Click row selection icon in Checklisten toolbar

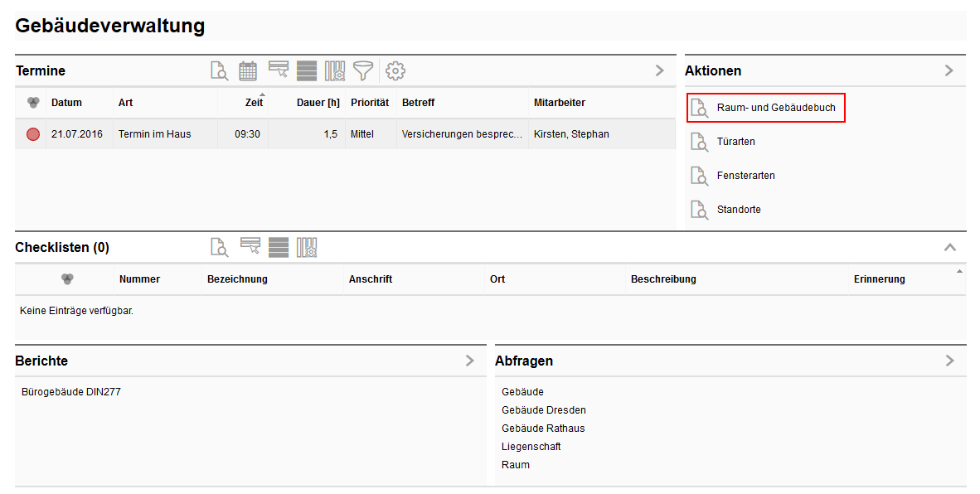pos(250,246)
